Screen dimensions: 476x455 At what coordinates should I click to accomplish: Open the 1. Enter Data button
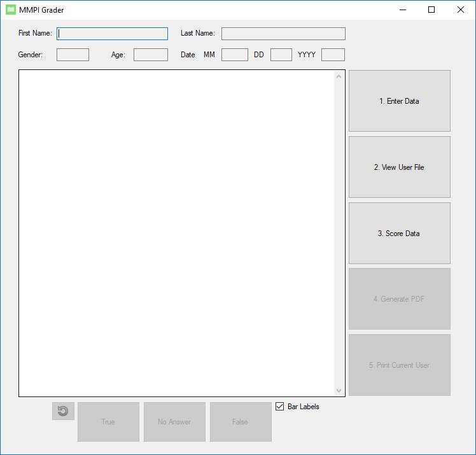[400, 101]
